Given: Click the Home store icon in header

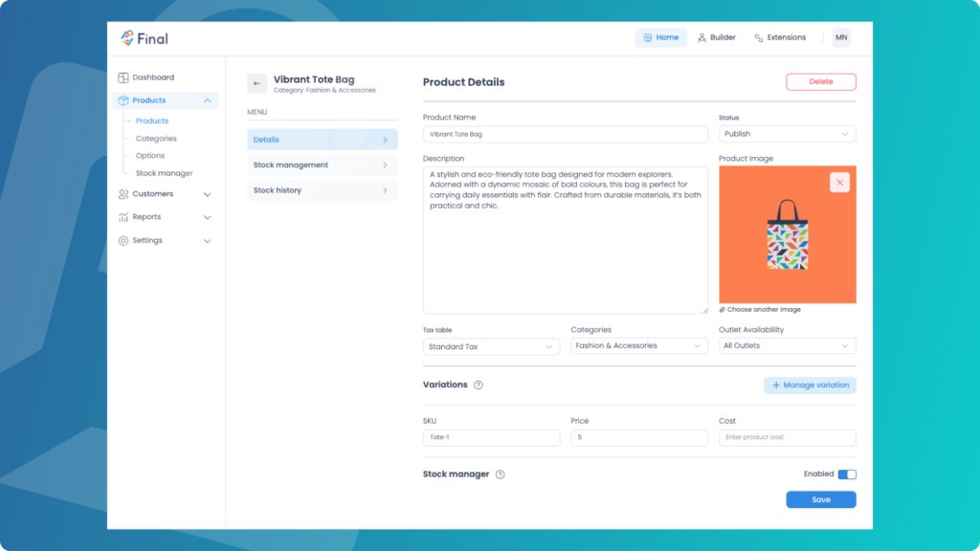Looking at the screenshot, I should [x=648, y=38].
